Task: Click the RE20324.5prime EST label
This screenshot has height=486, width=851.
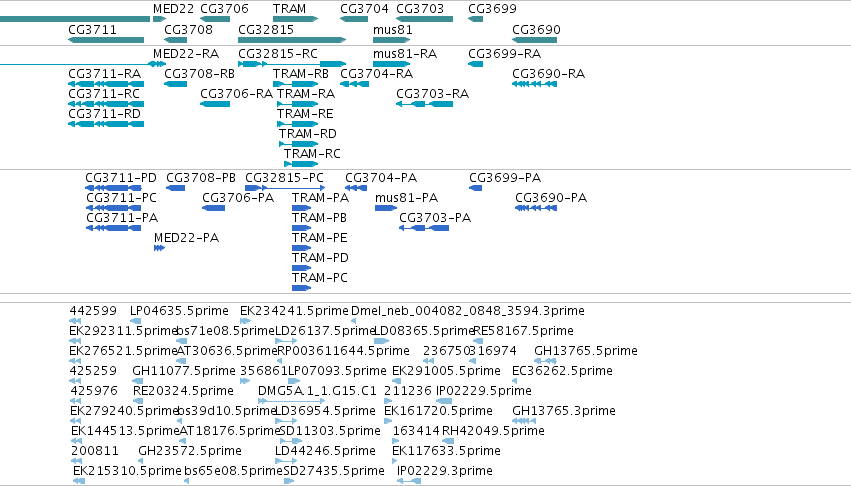Action: pos(183,391)
